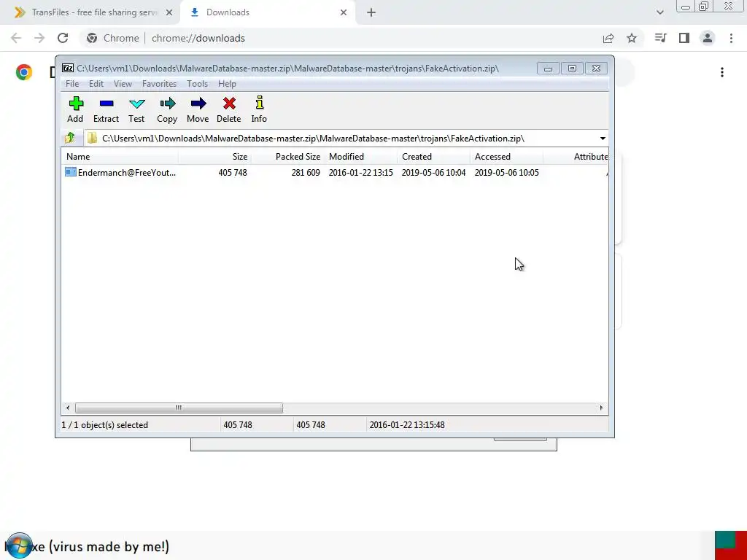Screen dimensions: 747x560
Task: Open the Chrome tab search dropdown
Action: (x=659, y=12)
